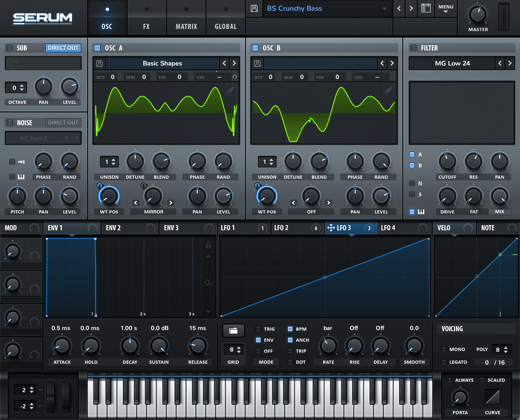
Task: Select the previous OSC B wavetable
Action: point(382,63)
